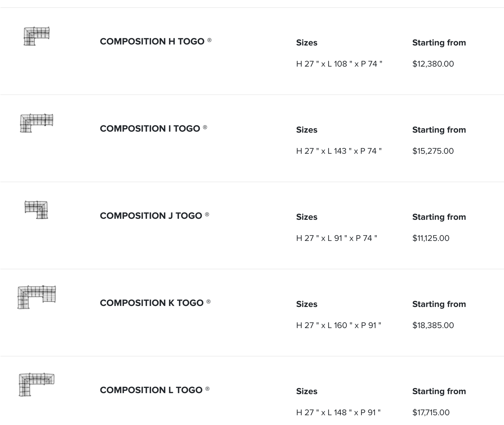Viewport: 504px width, 425px height.
Task: Click the $17,715.00 starting price
Action: 431,412
